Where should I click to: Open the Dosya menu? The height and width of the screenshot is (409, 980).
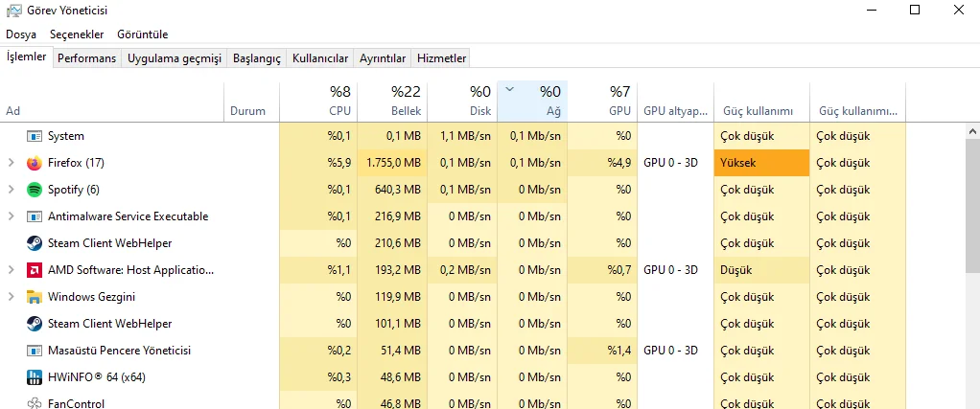[x=21, y=34]
